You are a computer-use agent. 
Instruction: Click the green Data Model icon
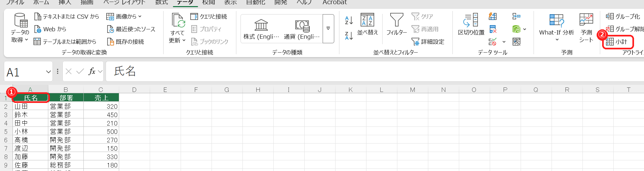click(x=516, y=29)
